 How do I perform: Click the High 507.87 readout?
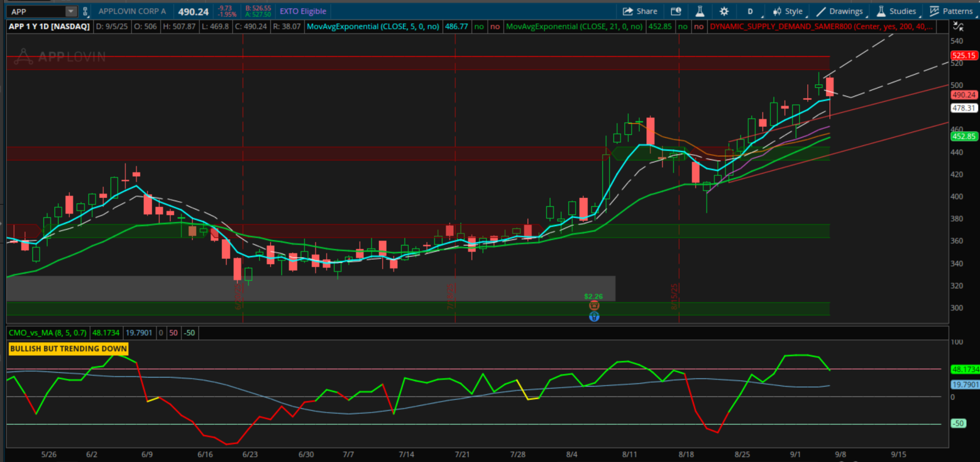pyautogui.click(x=179, y=26)
